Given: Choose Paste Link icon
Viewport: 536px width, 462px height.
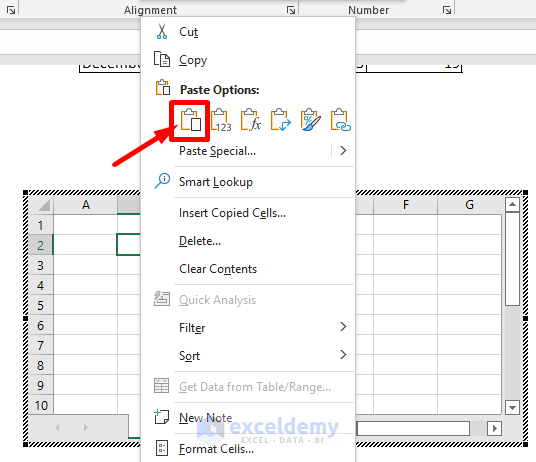Looking at the screenshot, I should (340, 120).
